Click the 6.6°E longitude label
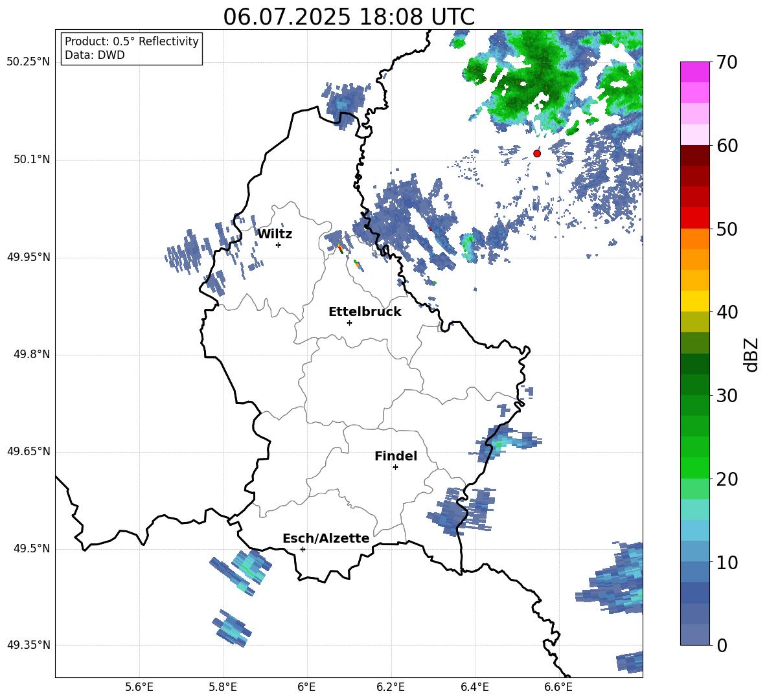 (558, 687)
